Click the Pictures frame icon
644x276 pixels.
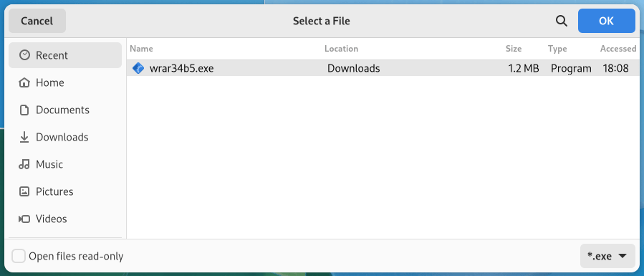pyautogui.click(x=24, y=191)
